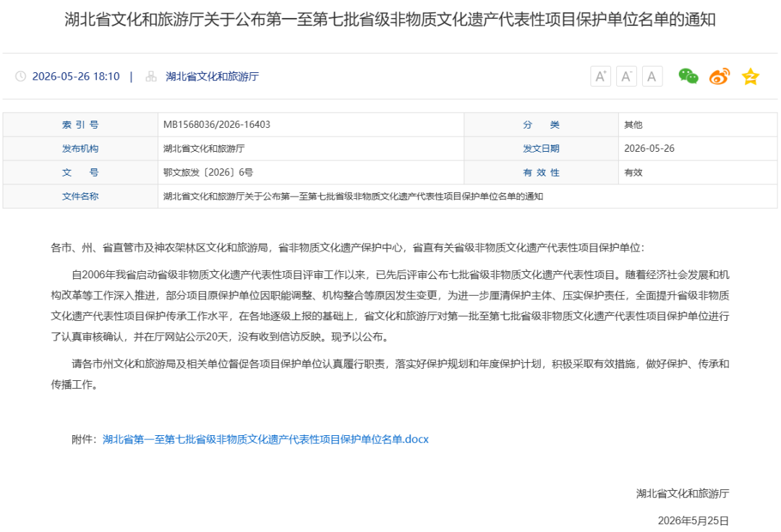Click index number MB1568036/2026-16403
The image size is (781, 532).
click(x=217, y=124)
